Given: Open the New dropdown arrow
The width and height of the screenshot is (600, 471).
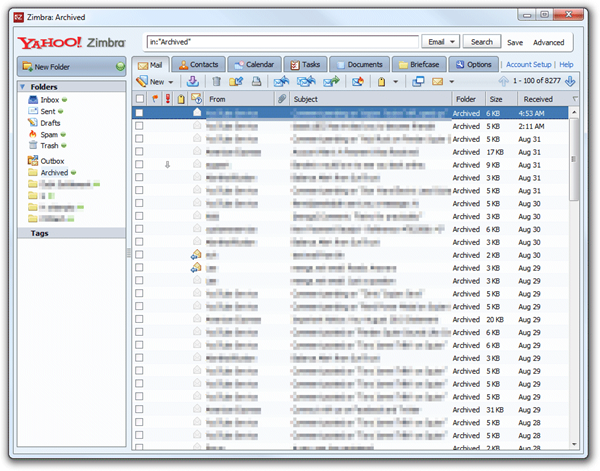Looking at the screenshot, I should pos(171,82).
